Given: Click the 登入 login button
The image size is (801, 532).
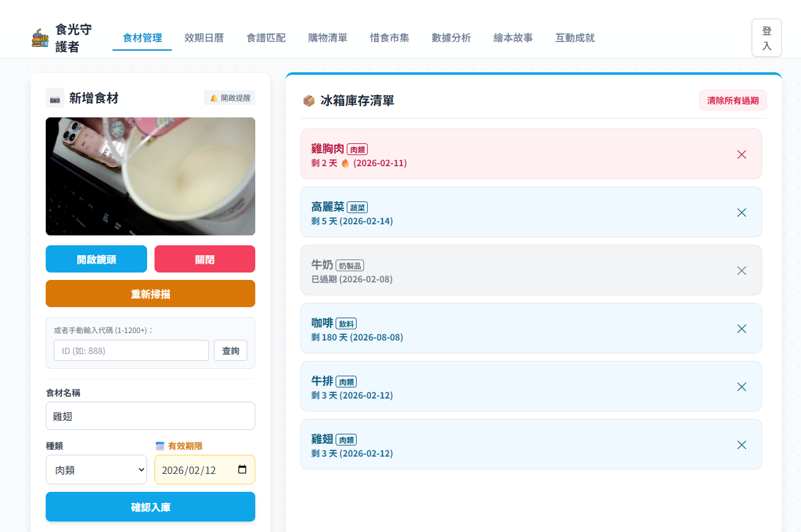Looking at the screenshot, I should point(766,37).
